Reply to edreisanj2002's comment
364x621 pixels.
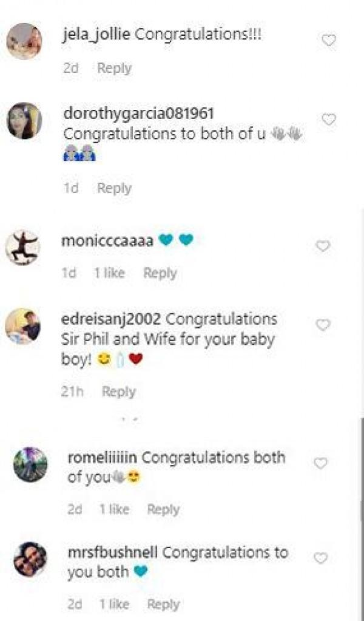(x=119, y=392)
